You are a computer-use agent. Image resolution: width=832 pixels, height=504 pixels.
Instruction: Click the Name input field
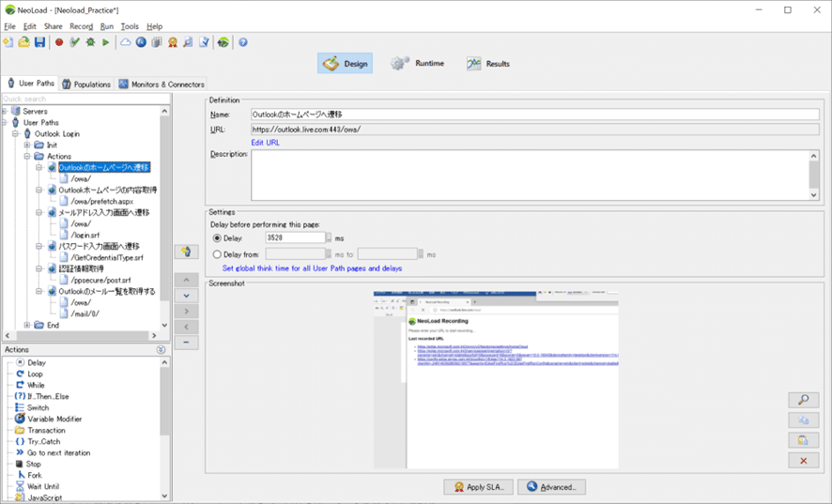point(535,115)
